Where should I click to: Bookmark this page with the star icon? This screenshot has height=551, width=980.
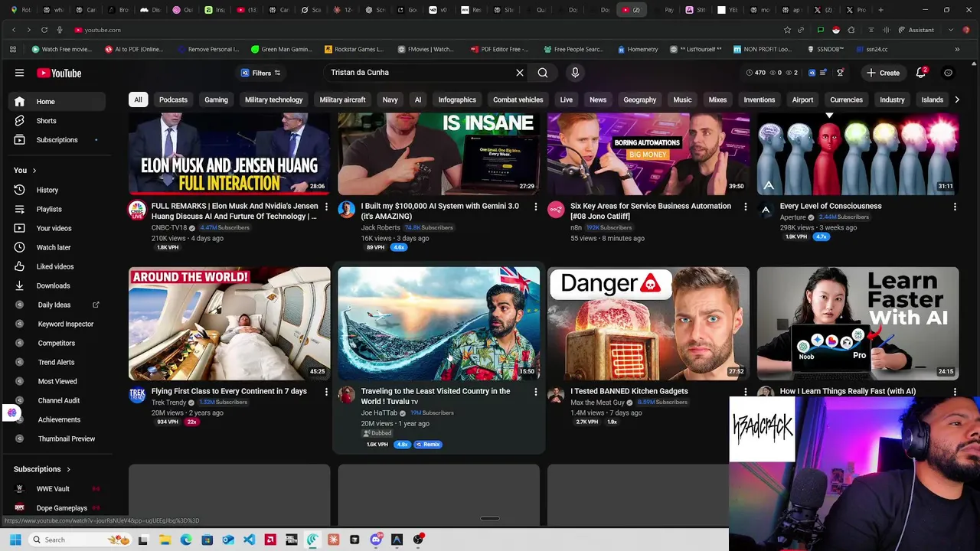787,30
